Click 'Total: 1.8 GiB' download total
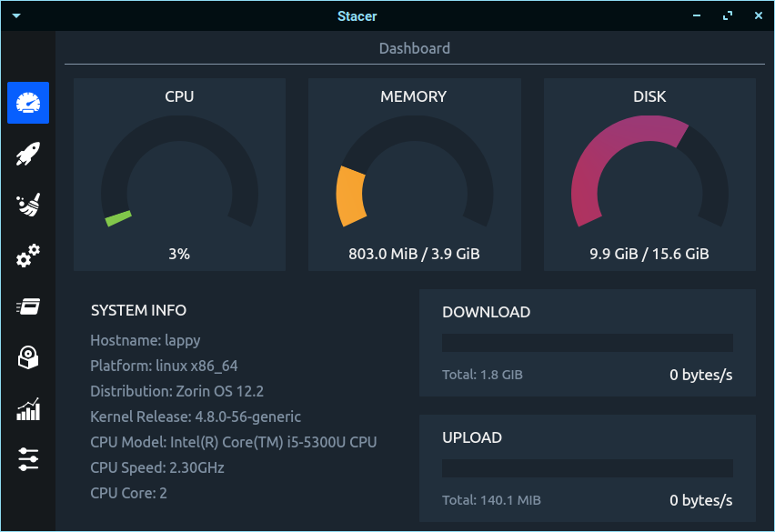Image resolution: width=775 pixels, height=532 pixels. 482,375
